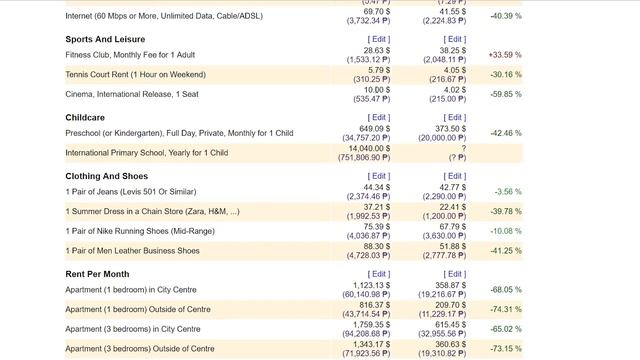The image size is (640, 360).
Task: Select 'Sports And Leisure' heading
Action: [x=105, y=39]
